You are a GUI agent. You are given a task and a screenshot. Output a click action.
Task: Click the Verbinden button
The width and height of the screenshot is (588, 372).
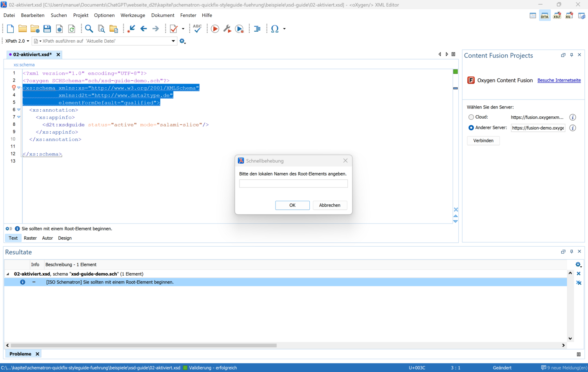pos(483,141)
